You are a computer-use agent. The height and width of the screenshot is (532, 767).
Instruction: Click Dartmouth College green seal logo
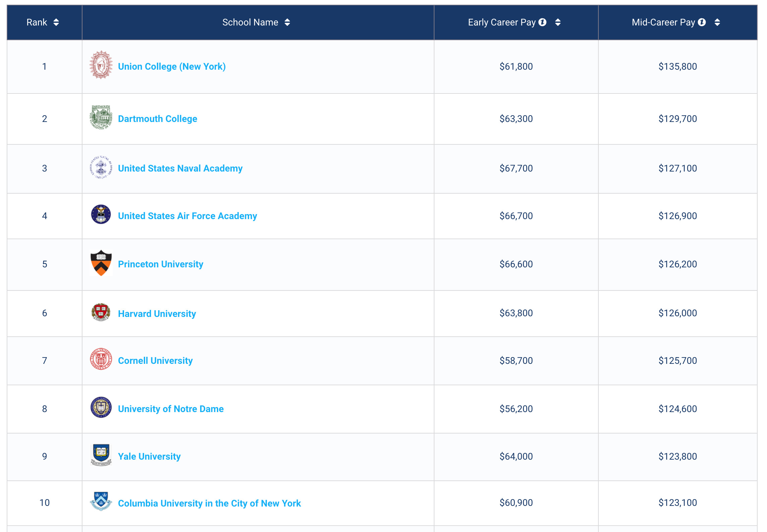pyautogui.click(x=101, y=117)
